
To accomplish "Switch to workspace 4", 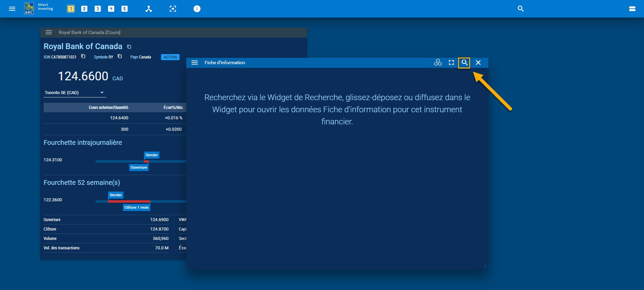I will coord(111,9).
